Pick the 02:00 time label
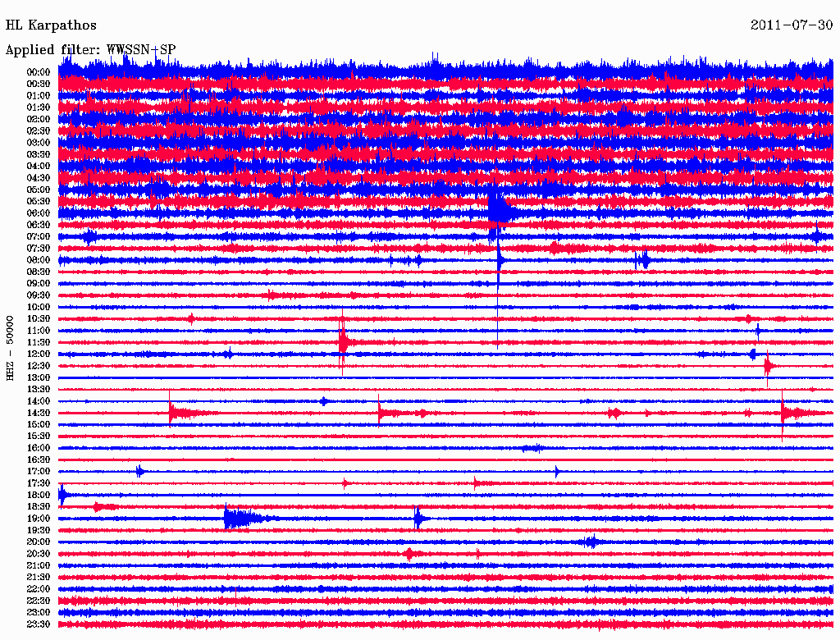840x640 pixels. [39, 120]
